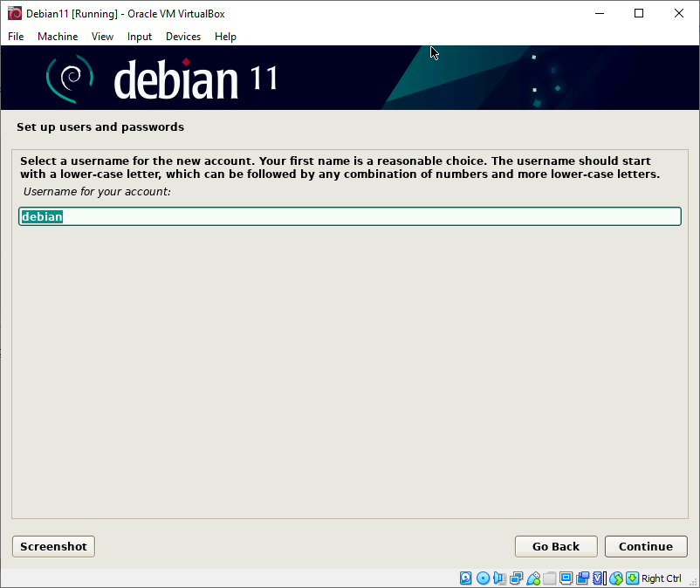Image resolution: width=700 pixels, height=588 pixels.
Task: Click the mouse integration status icon
Action: tap(616, 578)
